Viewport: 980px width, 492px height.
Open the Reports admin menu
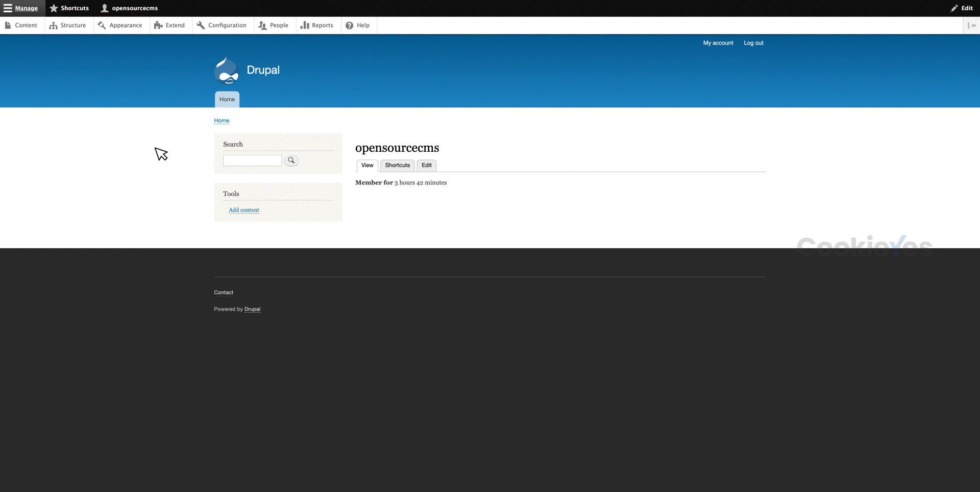click(x=317, y=25)
